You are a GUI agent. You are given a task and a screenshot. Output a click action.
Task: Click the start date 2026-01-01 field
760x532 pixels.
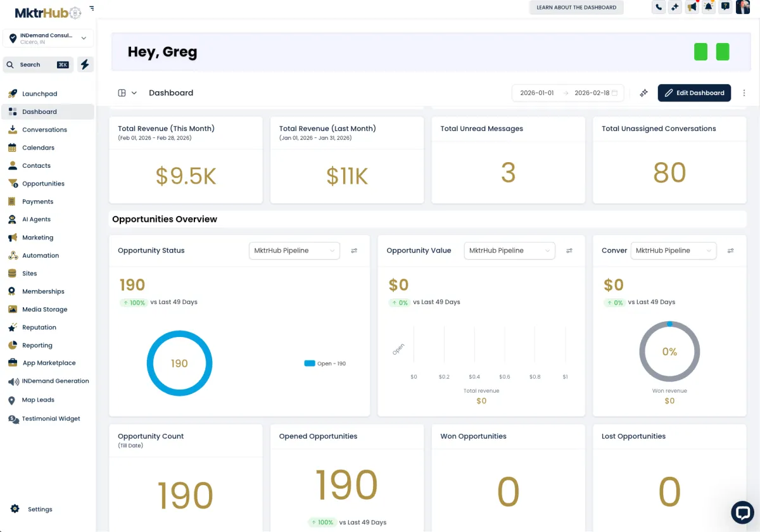pos(537,93)
